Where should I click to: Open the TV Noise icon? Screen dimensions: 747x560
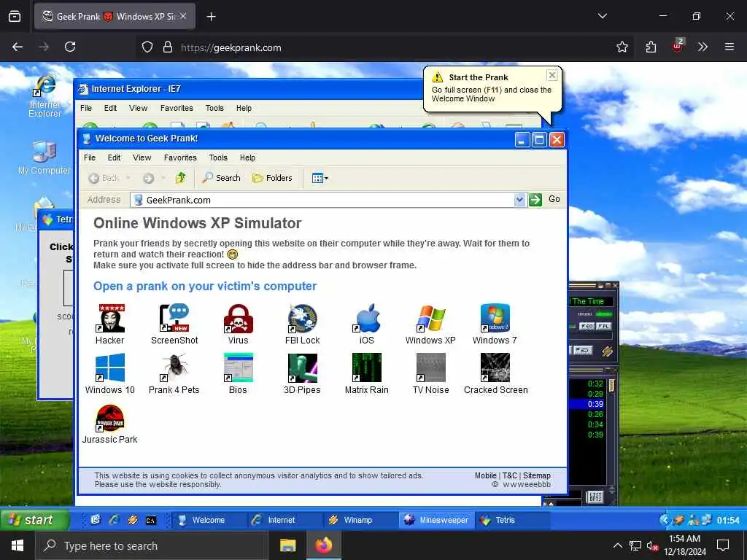pyautogui.click(x=430, y=373)
